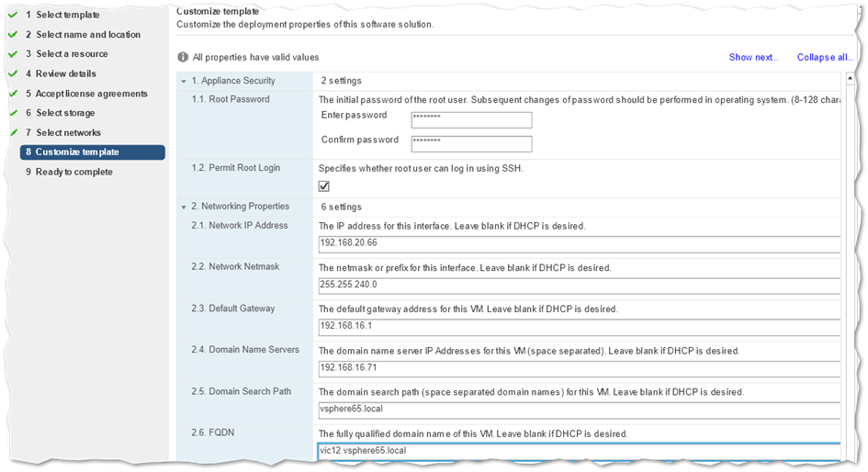Click green checkmark beside Accept license agreements
This screenshot has width=868, height=472.
click(x=13, y=94)
